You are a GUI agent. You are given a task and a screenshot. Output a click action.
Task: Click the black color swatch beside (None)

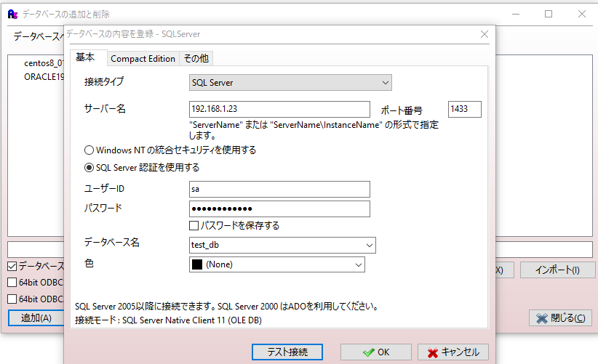pos(196,265)
